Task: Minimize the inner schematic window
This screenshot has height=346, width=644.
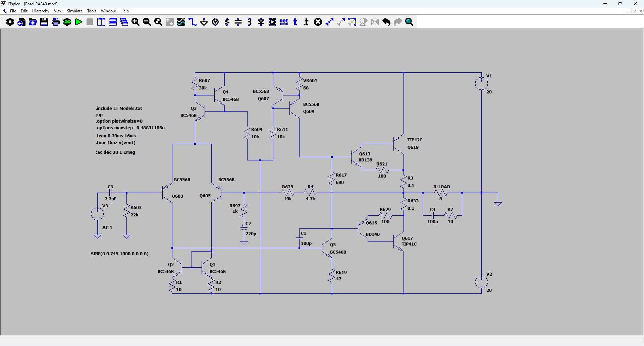Action: (628, 11)
